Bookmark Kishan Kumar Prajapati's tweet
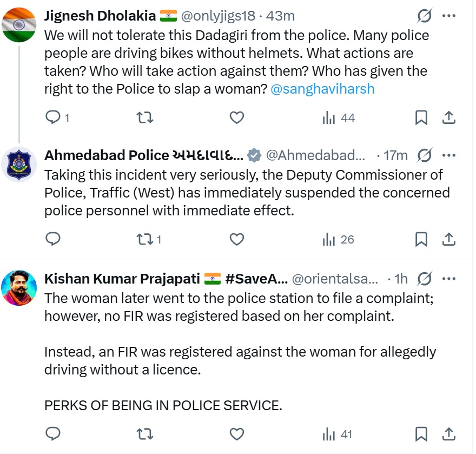476x454 pixels. click(421, 433)
